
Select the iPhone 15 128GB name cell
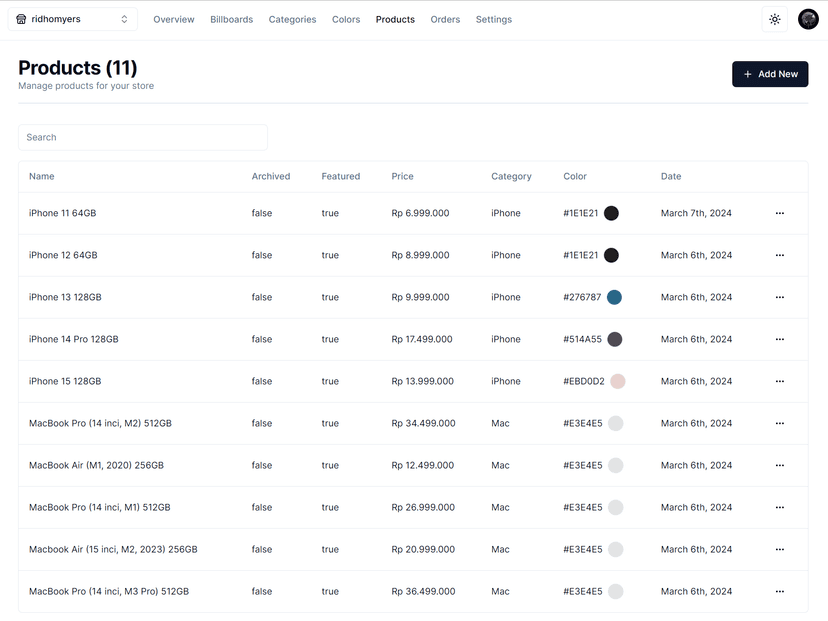coord(65,381)
